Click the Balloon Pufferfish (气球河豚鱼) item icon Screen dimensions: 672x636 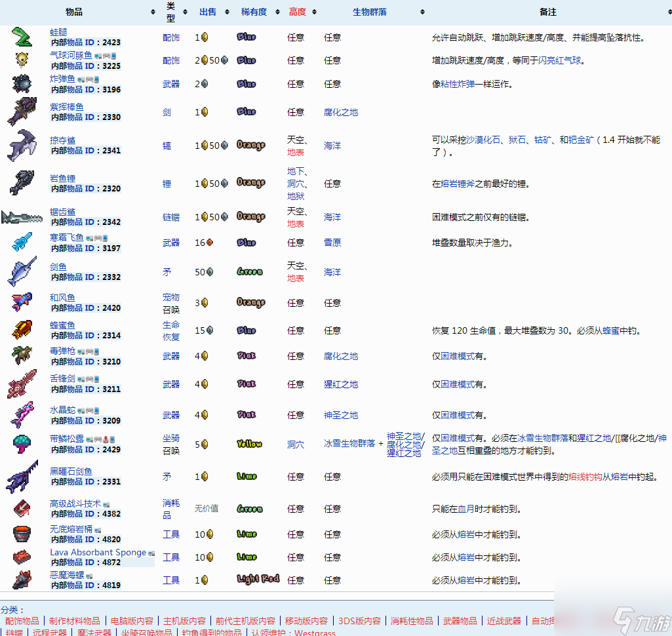coord(22,60)
